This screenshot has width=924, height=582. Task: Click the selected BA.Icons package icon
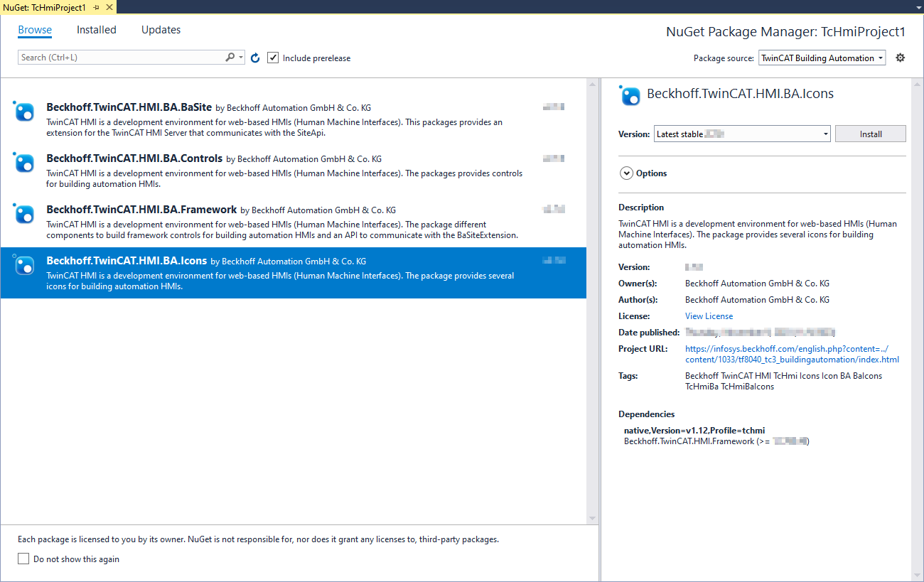[24, 265]
